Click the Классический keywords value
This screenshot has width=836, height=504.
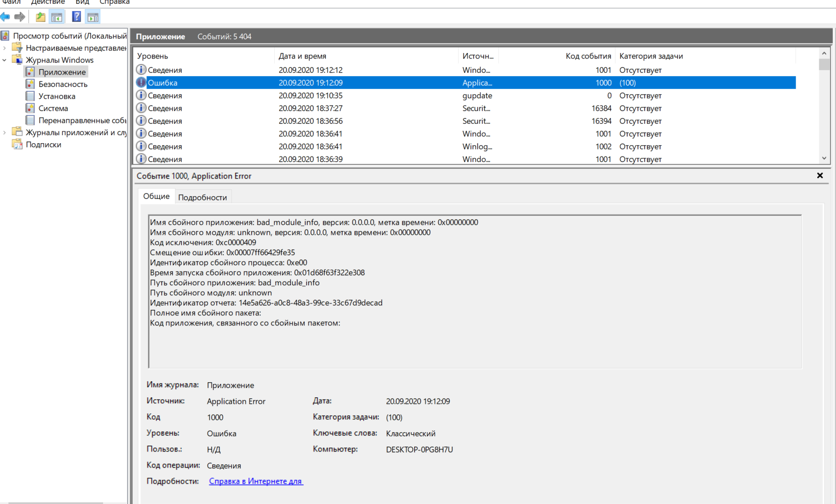[410, 433]
